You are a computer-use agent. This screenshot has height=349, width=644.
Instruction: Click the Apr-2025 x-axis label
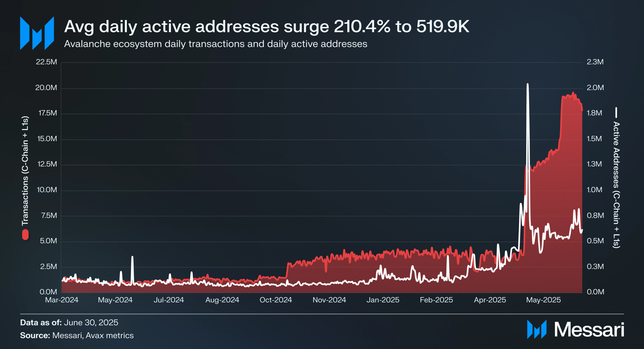(x=490, y=300)
